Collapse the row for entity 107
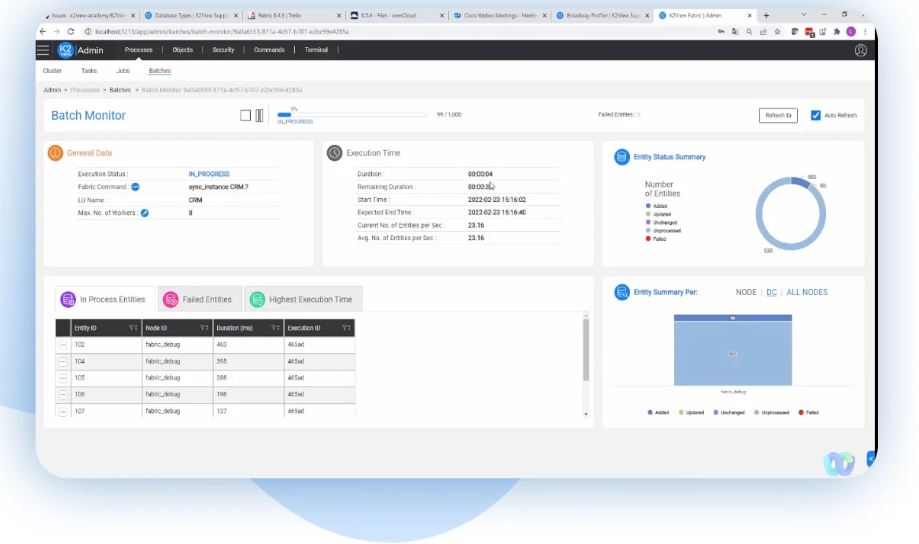This screenshot has width=919, height=544. (63, 412)
